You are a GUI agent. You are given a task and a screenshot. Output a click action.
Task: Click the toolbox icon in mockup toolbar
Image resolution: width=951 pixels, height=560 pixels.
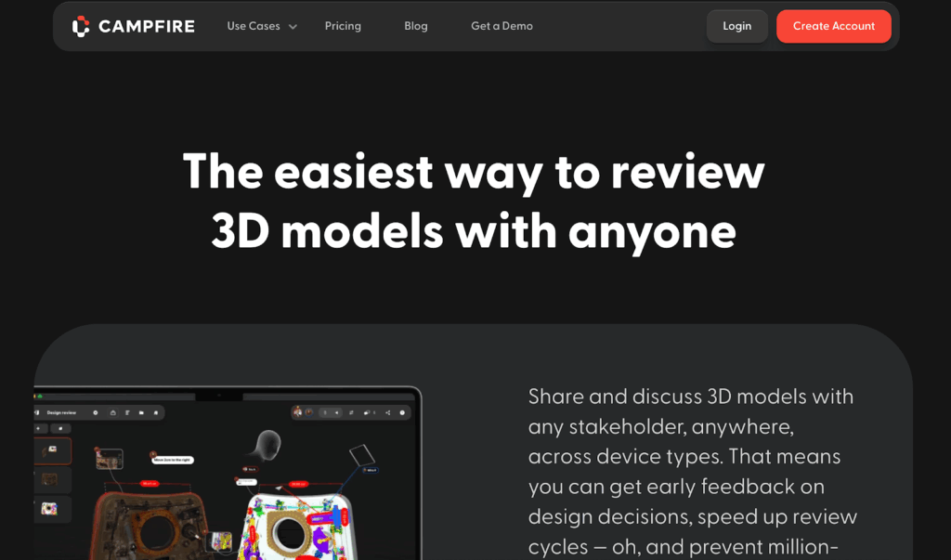pyautogui.click(x=112, y=412)
